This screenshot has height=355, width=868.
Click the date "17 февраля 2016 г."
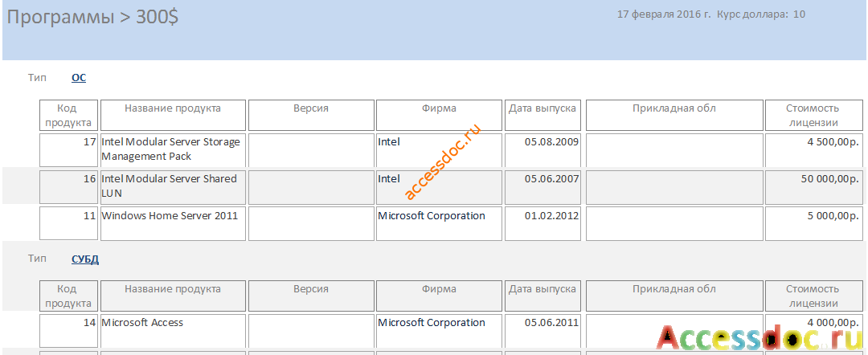click(664, 14)
